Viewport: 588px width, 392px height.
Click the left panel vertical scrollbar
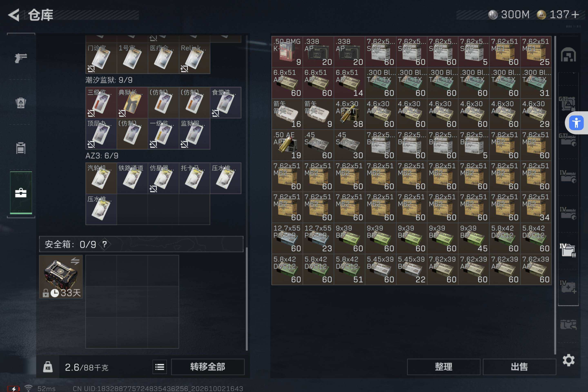pyautogui.click(x=246, y=299)
